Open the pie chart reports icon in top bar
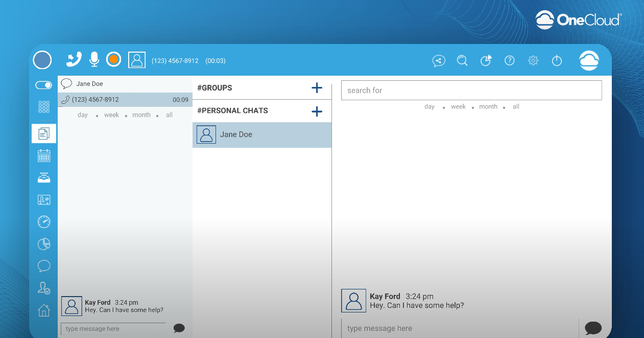The image size is (644, 338). click(486, 61)
